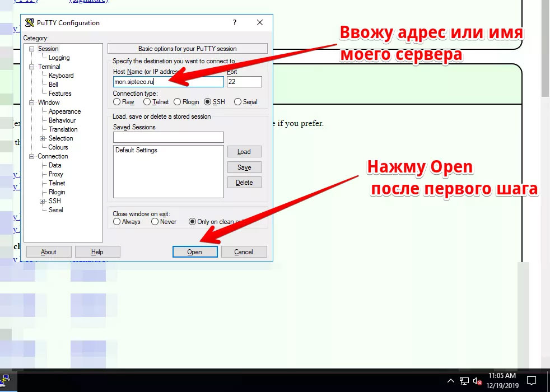Open the Logging category
The height and width of the screenshot is (392, 550).
click(x=59, y=58)
